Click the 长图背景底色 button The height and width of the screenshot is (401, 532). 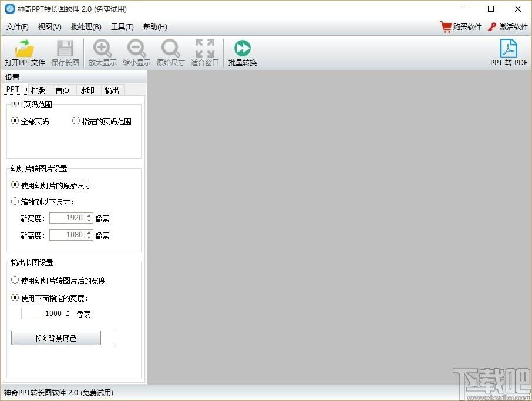point(56,338)
